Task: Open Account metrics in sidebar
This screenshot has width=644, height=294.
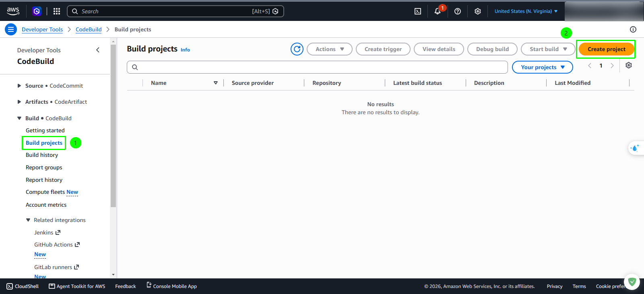Action: [46, 205]
